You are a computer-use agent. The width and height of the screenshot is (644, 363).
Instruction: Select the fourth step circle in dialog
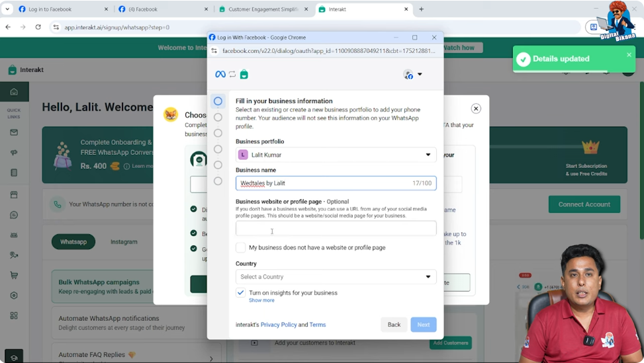[x=218, y=149]
